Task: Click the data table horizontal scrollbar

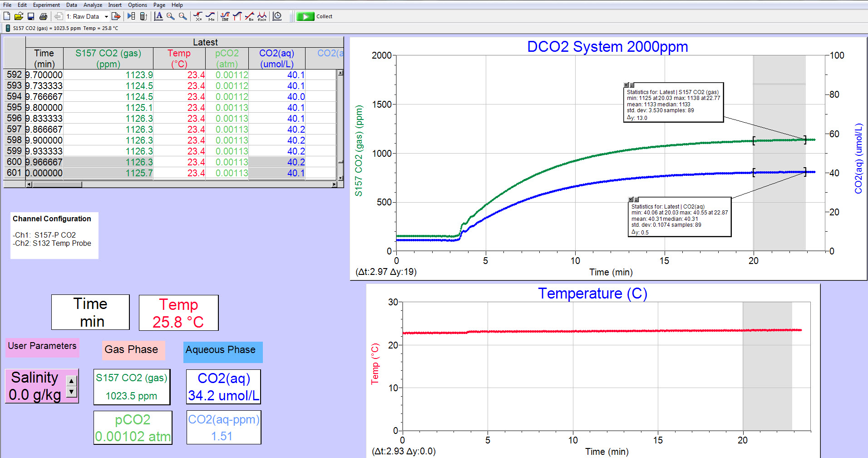Action: pyautogui.click(x=182, y=184)
